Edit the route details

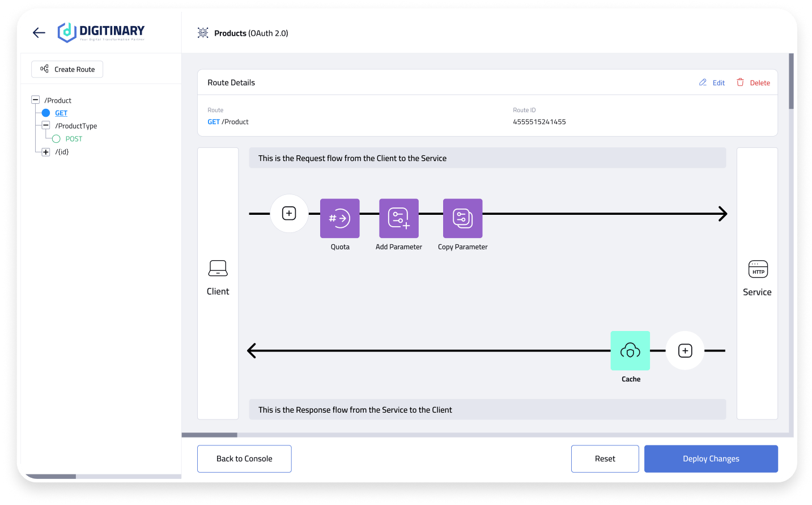point(712,83)
